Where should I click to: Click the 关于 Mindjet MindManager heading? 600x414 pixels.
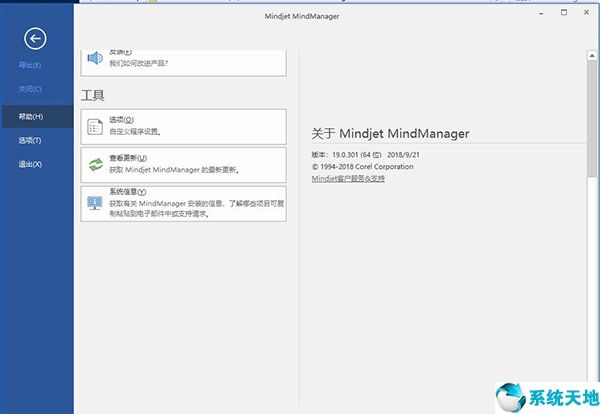click(390, 134)
